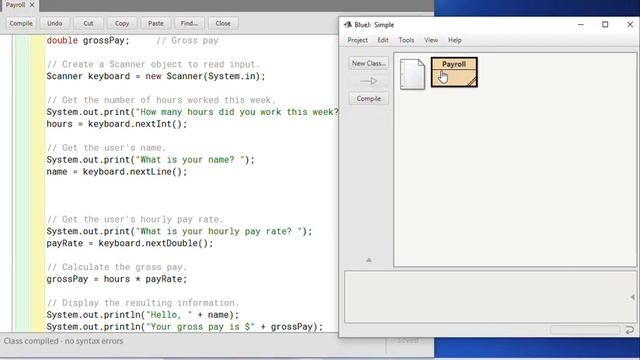The width and height of the screenshot is (640, 360).
Task: Click the Compile button in the BlueJ sidebar
Action: [369, 98]
